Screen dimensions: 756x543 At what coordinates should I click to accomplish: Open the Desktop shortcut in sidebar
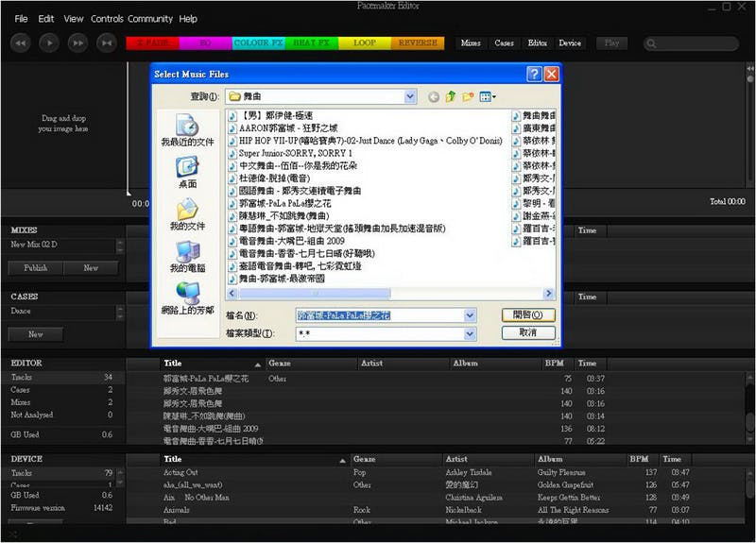[x=187, y=173]
